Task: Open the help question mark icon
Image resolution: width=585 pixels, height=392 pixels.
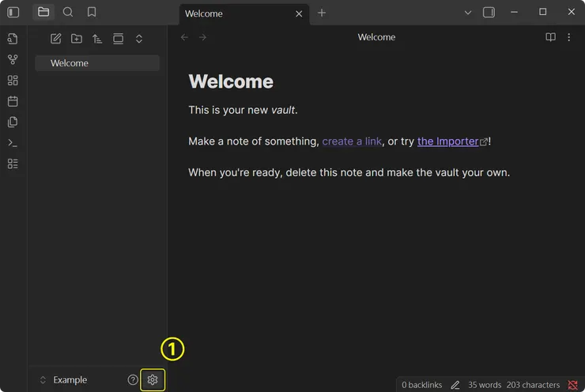Action: click(x=133, y=380)
